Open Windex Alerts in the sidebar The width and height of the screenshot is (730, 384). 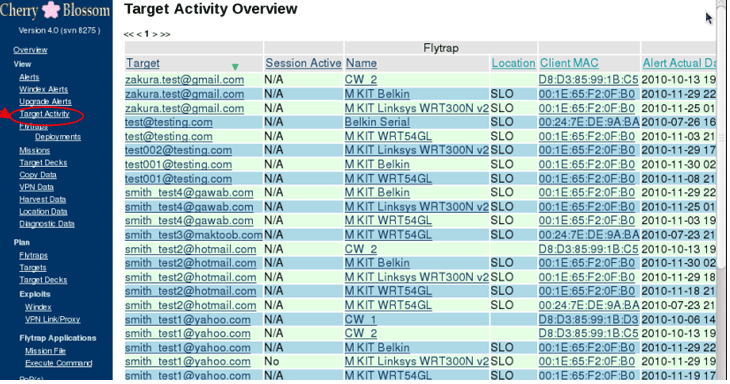pyautogui.click(x=43, y=89)
